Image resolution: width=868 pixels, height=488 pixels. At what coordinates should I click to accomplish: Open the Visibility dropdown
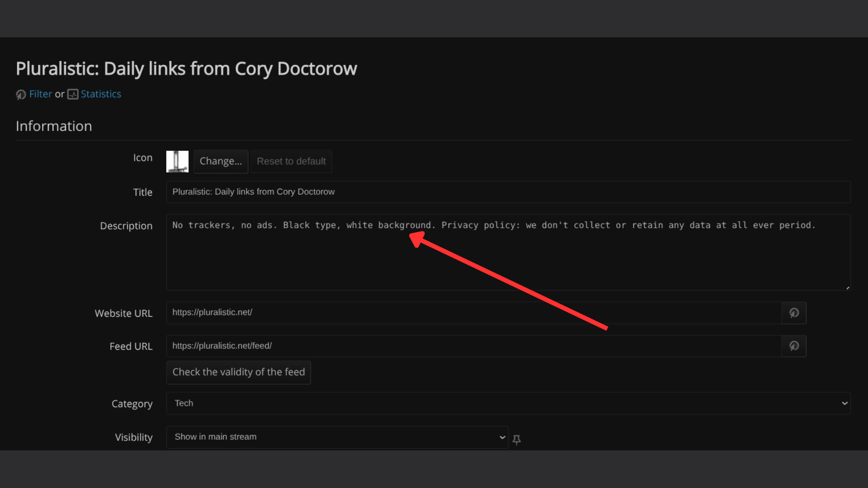(x=337, y=437)
